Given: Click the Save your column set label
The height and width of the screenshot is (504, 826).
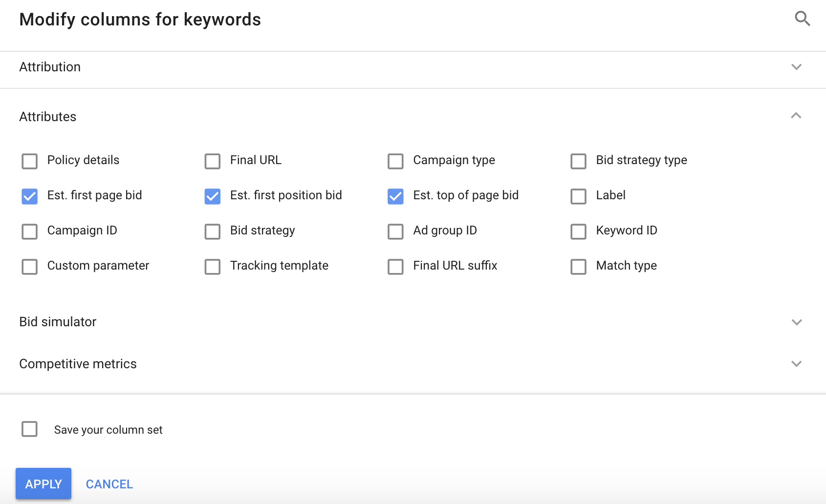Looking at the screenshot, I should [x=108, y=430].
